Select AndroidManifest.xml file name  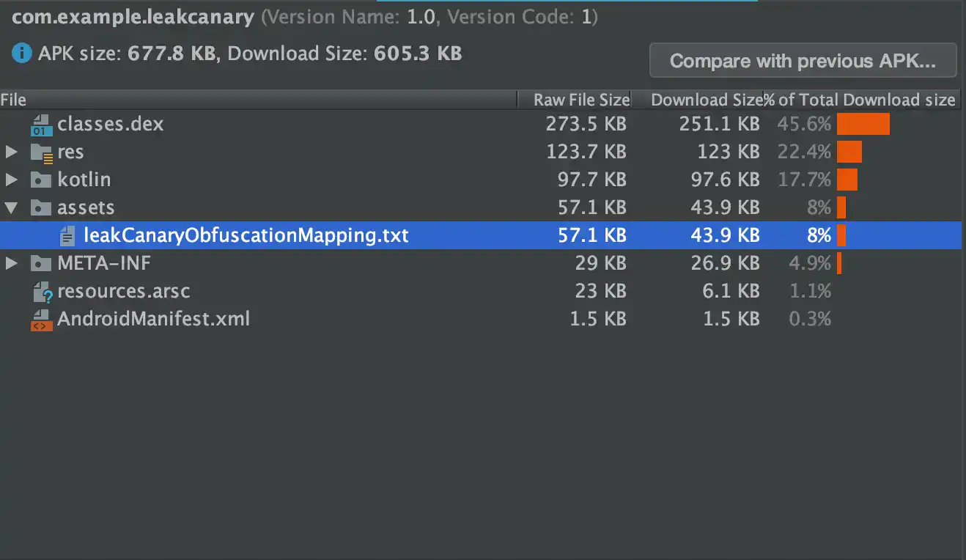point(154,320)
